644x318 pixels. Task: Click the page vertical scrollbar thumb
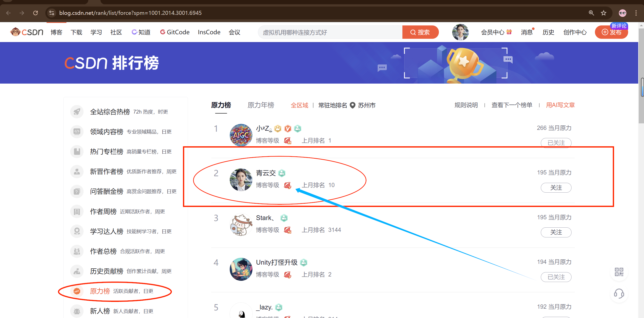click(641, 87)
